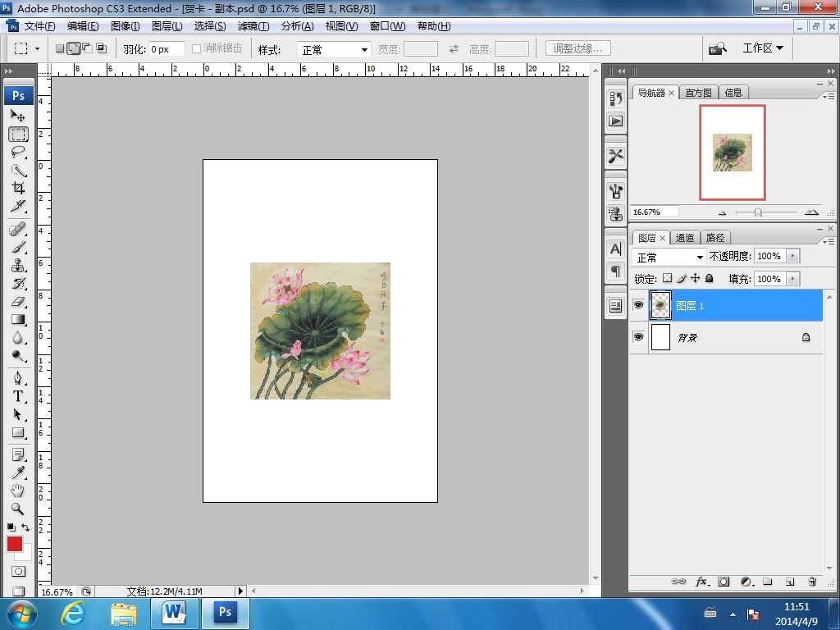Toggle Quick Mask mode
Screen dimensions: 840x630
pos(18,571)
